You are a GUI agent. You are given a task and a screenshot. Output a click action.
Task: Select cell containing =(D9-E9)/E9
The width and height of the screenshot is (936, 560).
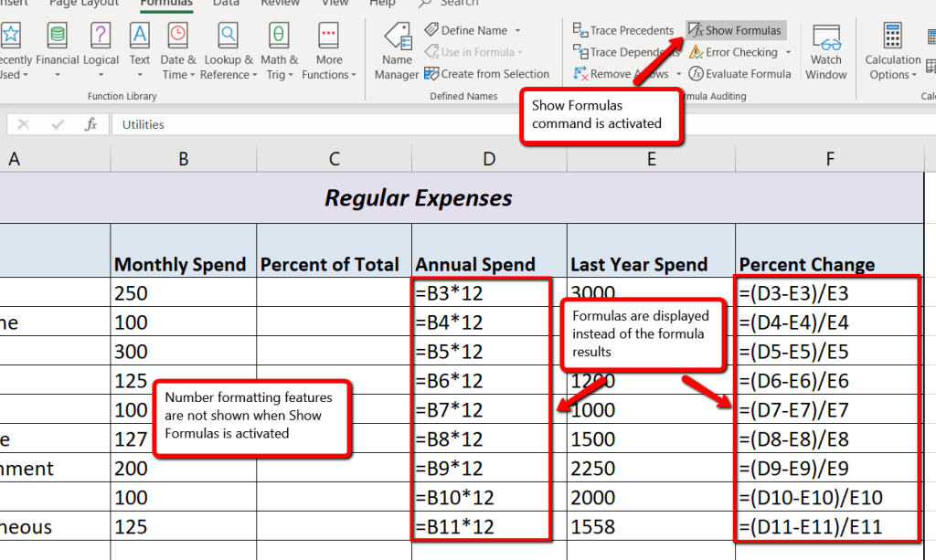[830, 468]
